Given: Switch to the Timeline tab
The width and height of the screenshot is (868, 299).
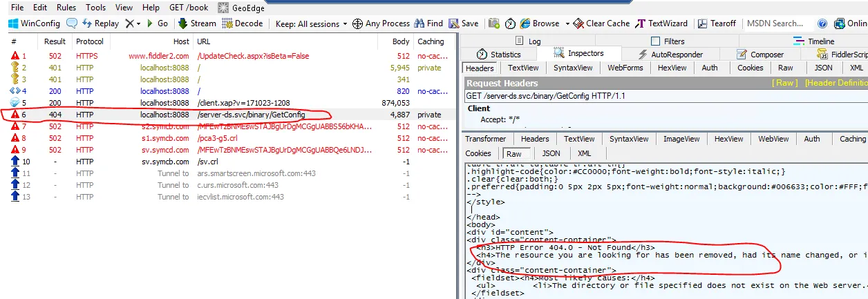Looking at the screenshot, I should (x=814, y=41).
